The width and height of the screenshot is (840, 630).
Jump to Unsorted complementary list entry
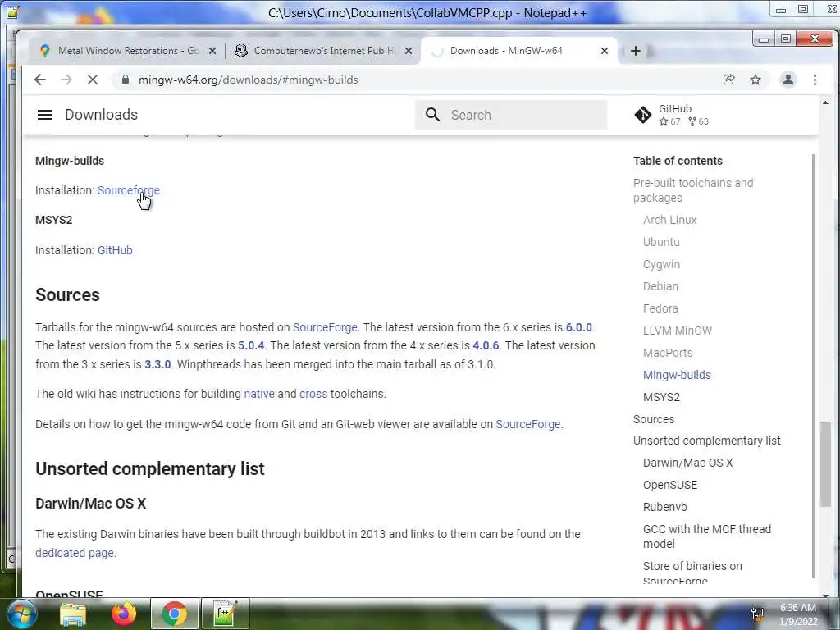706,441
